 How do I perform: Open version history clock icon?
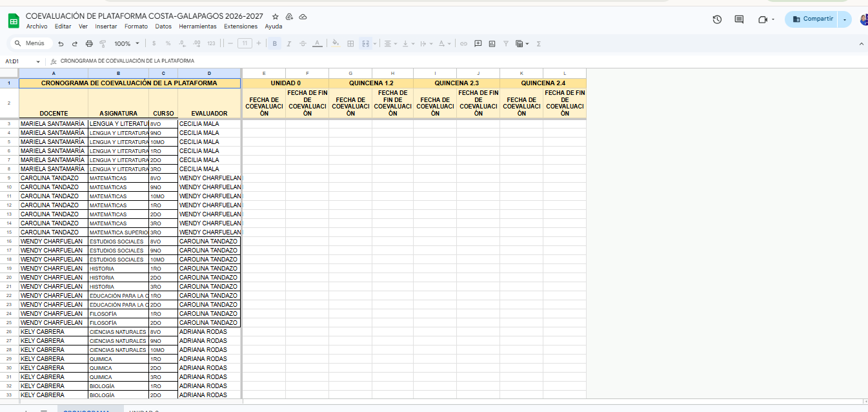coord(717,19)
